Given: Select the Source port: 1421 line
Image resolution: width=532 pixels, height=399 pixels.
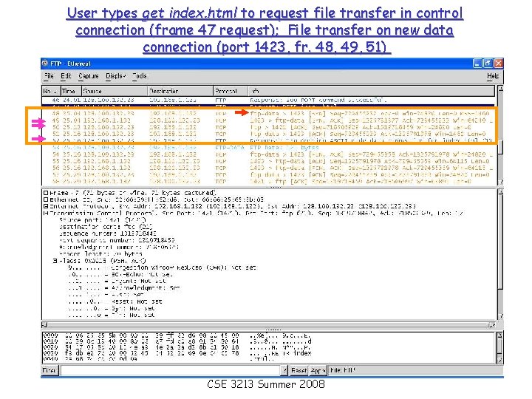Looking at the screenshot, I should click(x=103, y=220).
